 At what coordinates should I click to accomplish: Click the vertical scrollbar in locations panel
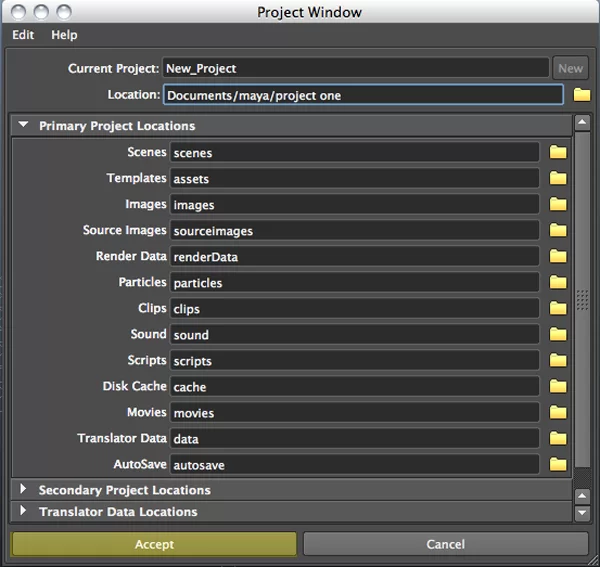(583, 300)
